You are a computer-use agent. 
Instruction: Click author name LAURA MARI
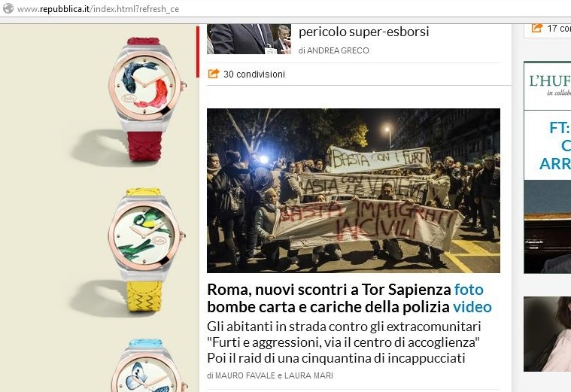[x=308, y=375]
